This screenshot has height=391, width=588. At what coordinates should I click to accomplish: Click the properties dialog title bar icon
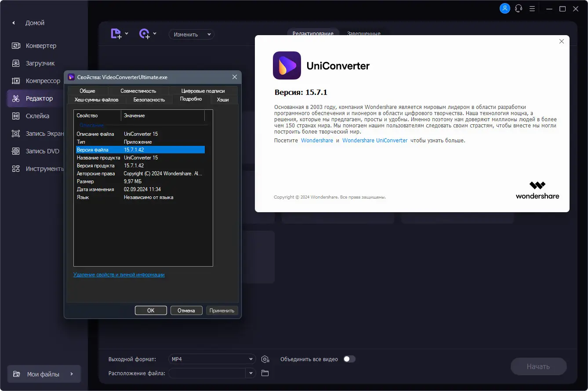[x=71, y=77]
